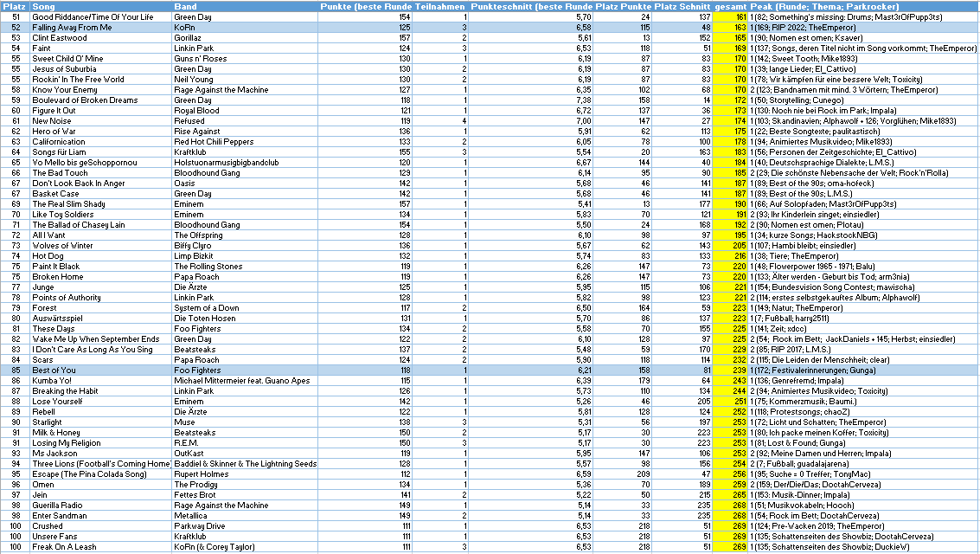The height and width of the screenshot is (554, 980).
Task: Click the song cell 'Clint Eastwood'
Action: pos(100,38)
